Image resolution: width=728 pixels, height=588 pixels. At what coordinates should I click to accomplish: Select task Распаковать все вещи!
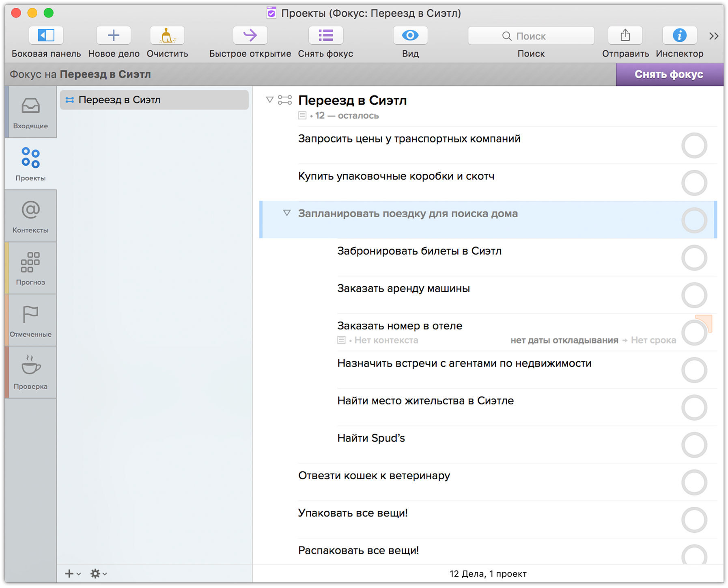[x=358, y=550]
